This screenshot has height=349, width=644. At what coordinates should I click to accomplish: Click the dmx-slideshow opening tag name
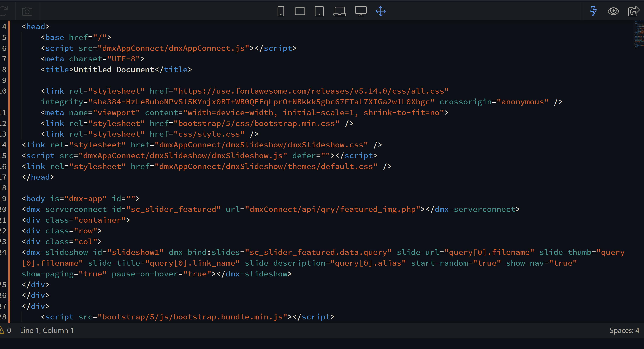[57, 252]
